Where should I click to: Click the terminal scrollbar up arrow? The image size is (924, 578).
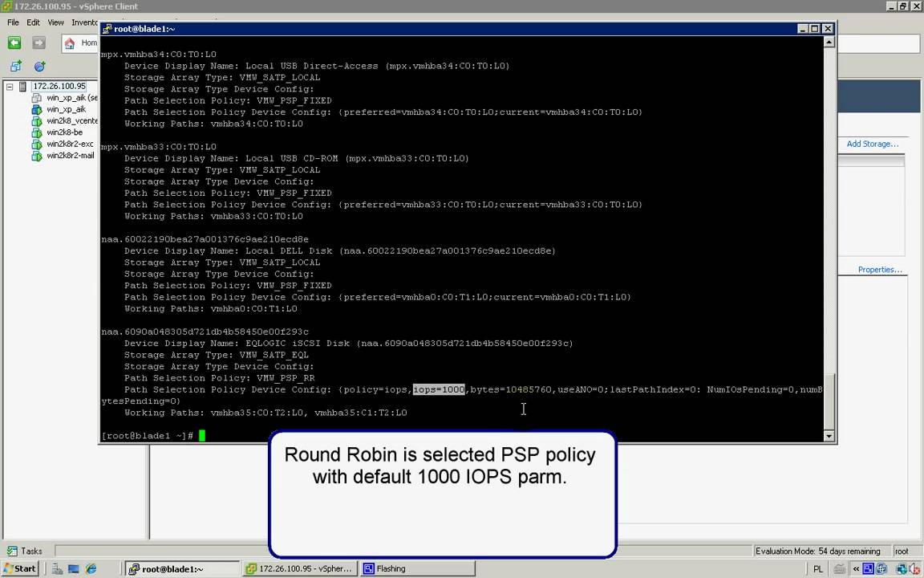[x=829, y=42]
